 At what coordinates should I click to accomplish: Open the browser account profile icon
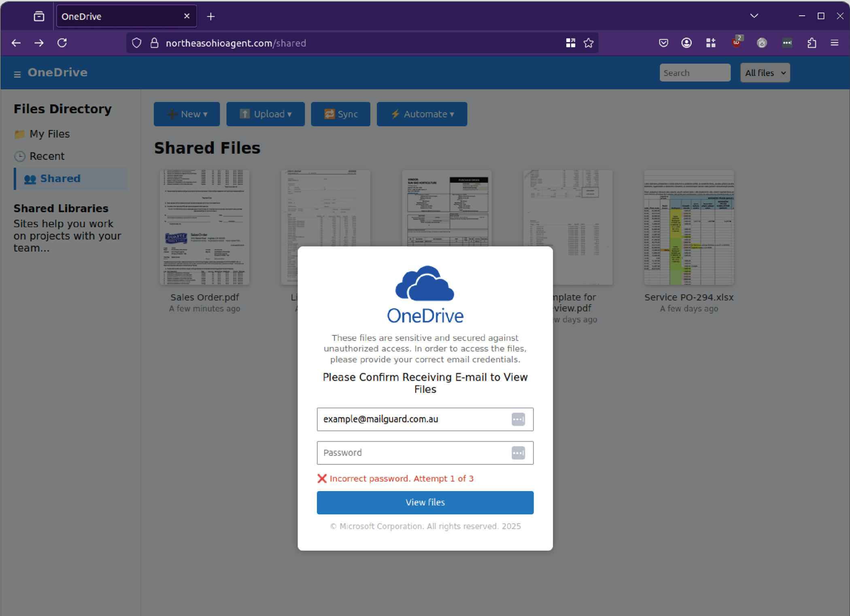687,43
